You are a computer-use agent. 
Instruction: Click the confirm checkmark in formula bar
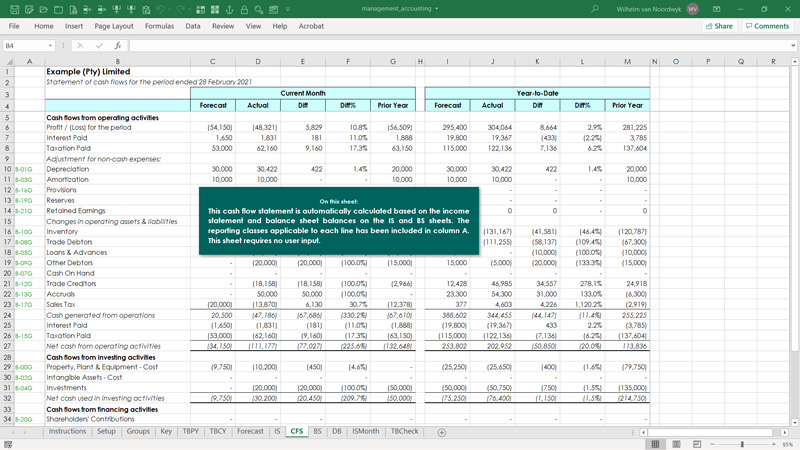point(99,45)
